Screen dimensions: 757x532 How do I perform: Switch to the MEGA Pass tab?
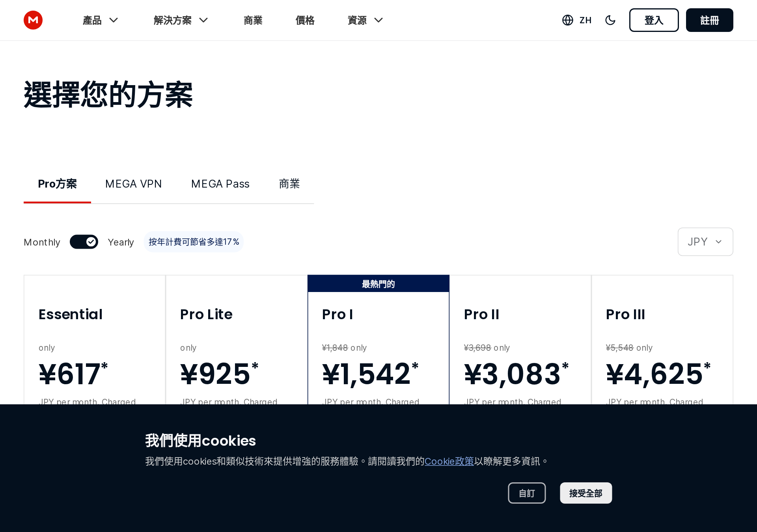click(x=220, y=184)
